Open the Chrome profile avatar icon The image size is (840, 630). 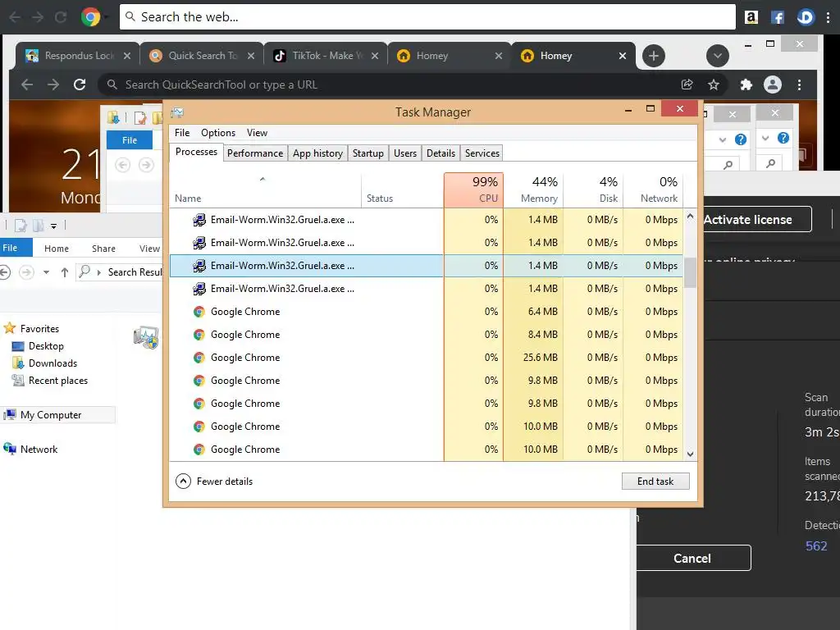[773, 84]
